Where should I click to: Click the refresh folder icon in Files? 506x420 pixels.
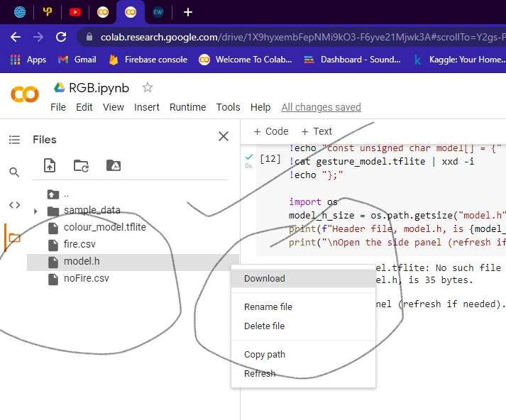82,165
